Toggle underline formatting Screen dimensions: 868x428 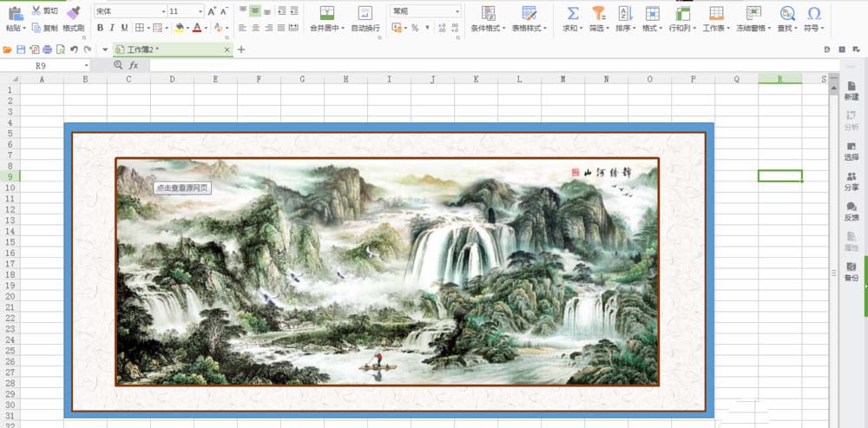click(124, 28)
